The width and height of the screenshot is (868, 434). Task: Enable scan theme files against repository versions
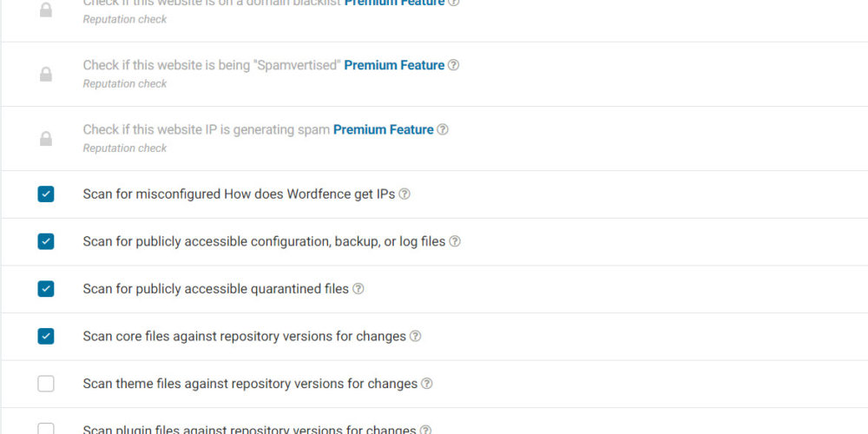pyautogui.click(x=46, y=384)
